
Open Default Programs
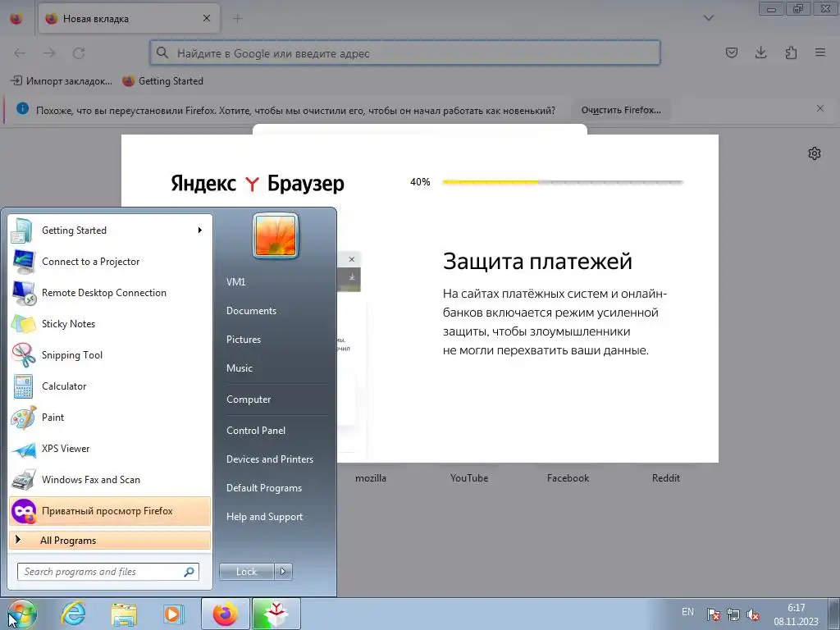click(x=263, y=488)
